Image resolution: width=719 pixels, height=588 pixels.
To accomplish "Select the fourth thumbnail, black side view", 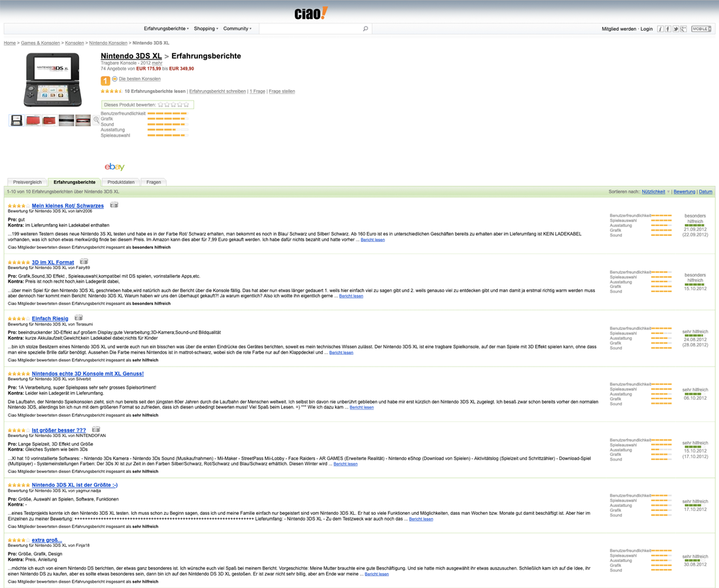I will (x=66, y=120).
